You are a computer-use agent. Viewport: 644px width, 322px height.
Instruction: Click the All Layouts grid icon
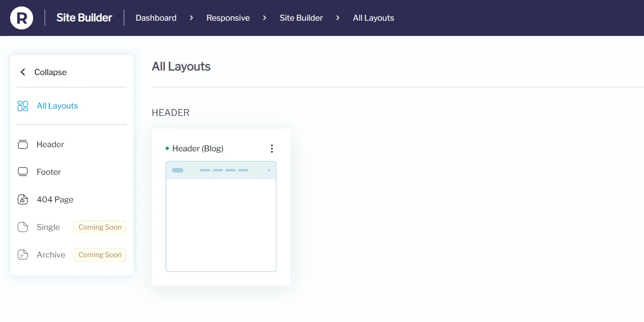pyautogui.click(x=23, y=106)
